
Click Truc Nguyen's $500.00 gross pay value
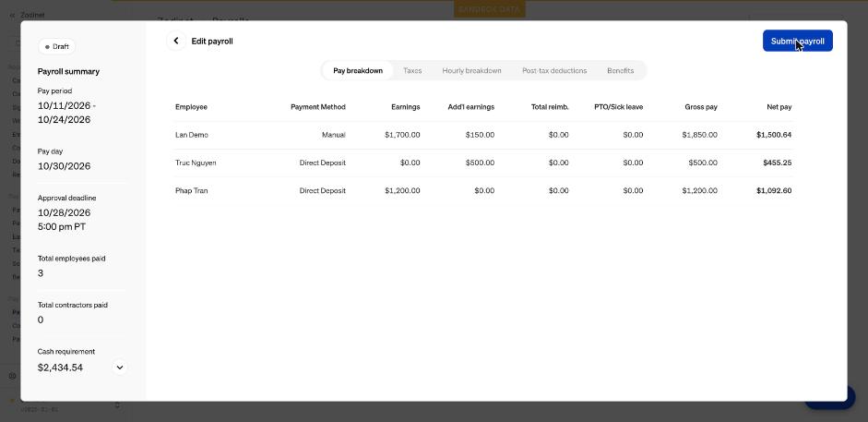[703, 163]
